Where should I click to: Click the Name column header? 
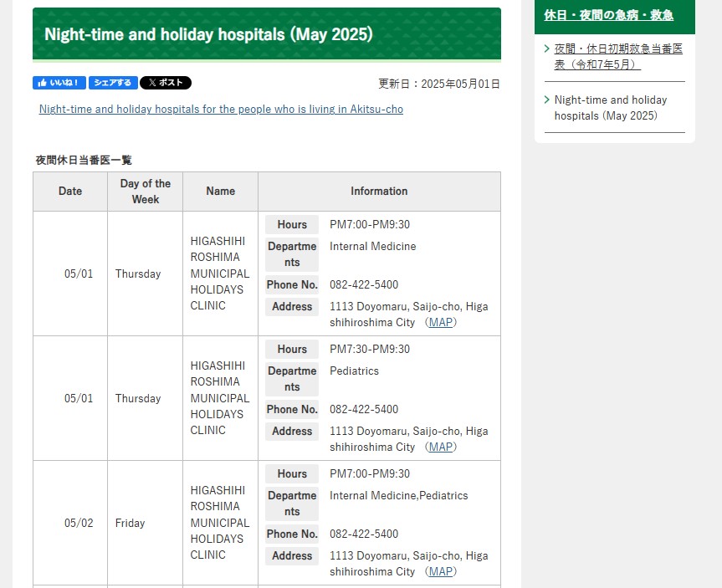click(220, 192)
